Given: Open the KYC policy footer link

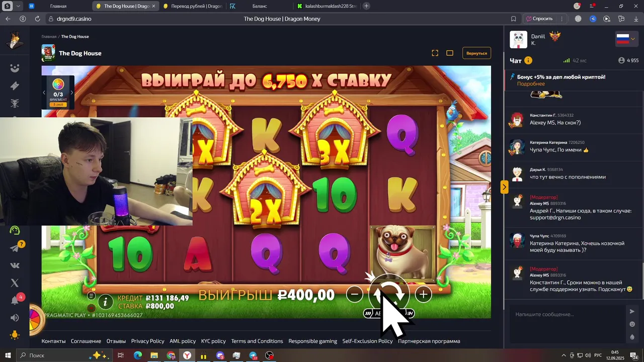Looking at the screenshot, I should pyautogui.click(x=213, y=341).
